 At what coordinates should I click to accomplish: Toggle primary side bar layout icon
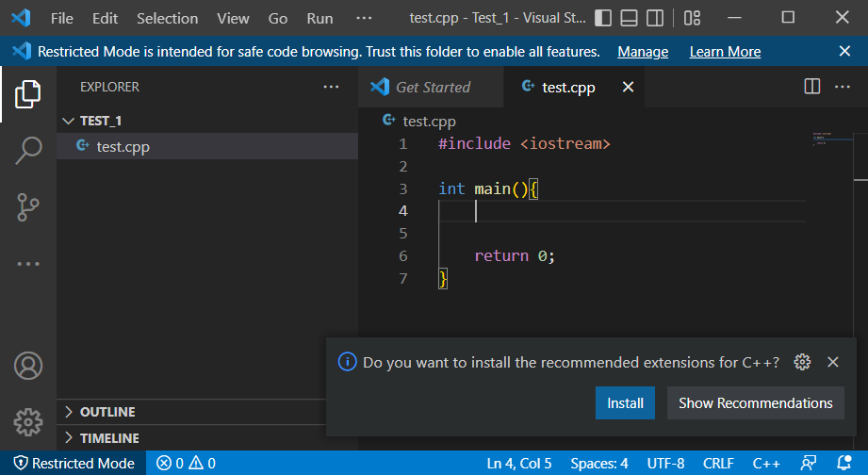click(603, 18)
